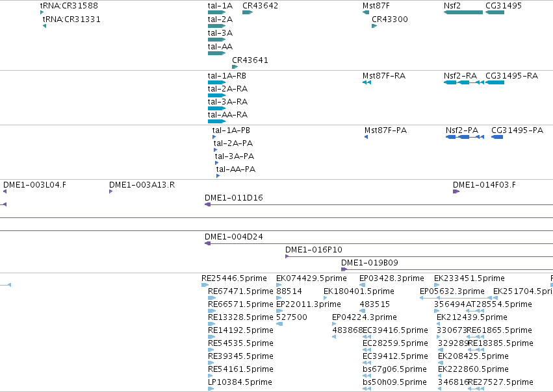Open EST RE54535.5prime
Viewport: 553px width, 392px height.
(211, 350)
